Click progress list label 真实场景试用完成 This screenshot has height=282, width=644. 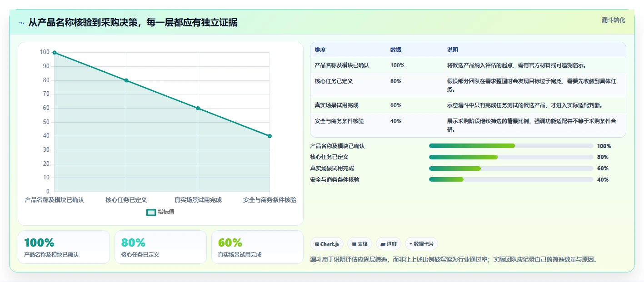[x=332, y=168]
